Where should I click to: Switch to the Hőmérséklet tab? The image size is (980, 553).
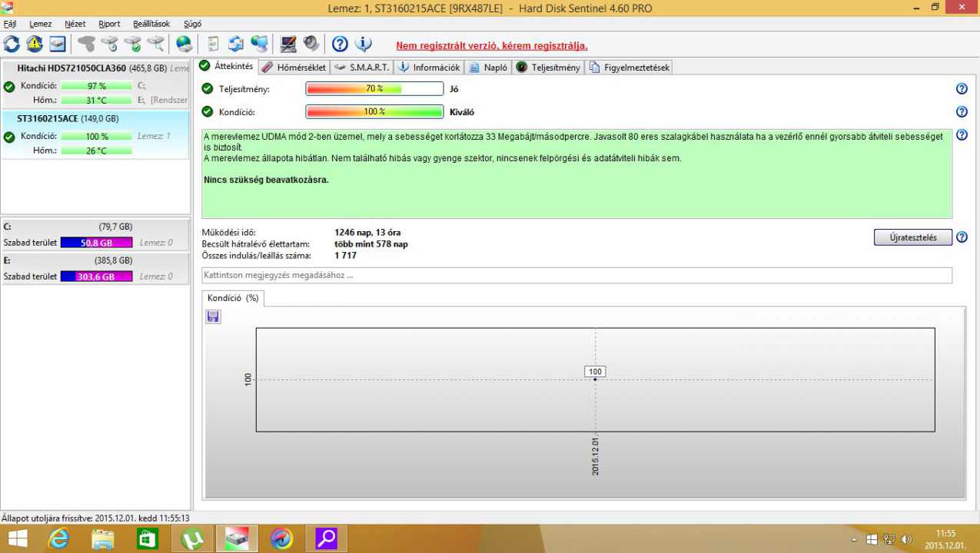(294, 68)
